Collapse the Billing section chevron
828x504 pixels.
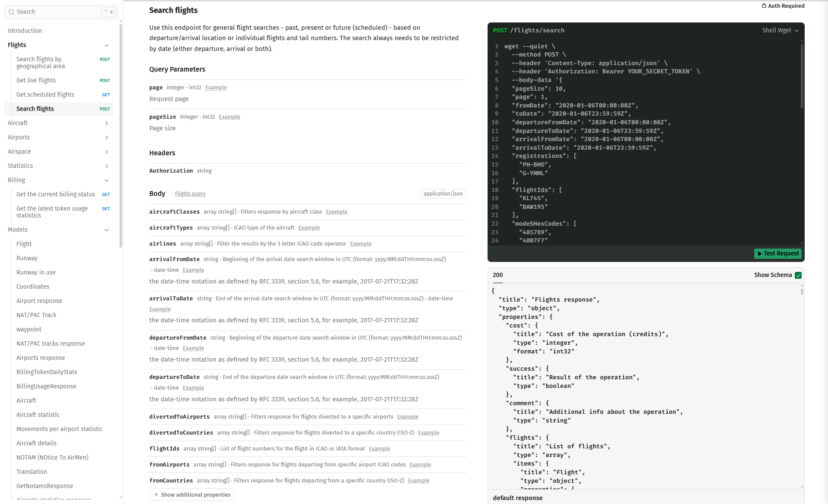(107, 180)
